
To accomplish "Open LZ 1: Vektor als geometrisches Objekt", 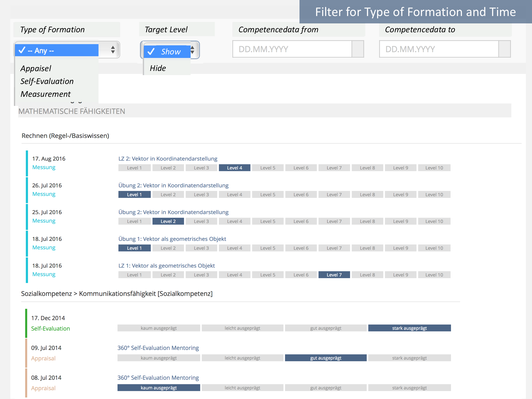I will click(x=166, y=266).
